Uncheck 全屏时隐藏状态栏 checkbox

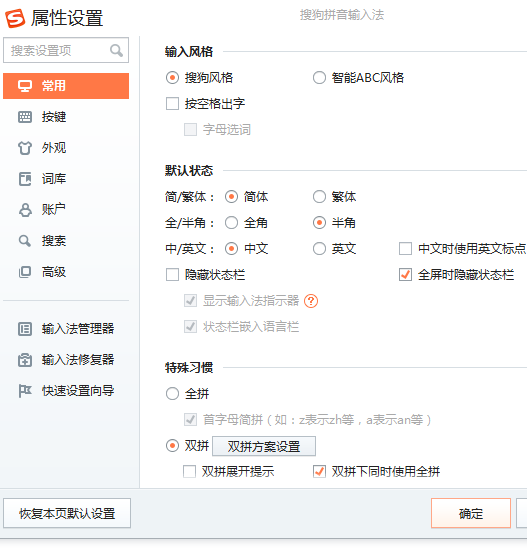click(x=405, y=275)
